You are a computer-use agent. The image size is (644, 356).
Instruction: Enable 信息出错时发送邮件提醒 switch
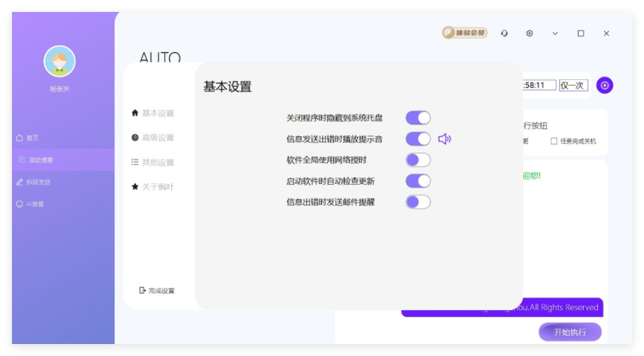(x=418, y=202)
